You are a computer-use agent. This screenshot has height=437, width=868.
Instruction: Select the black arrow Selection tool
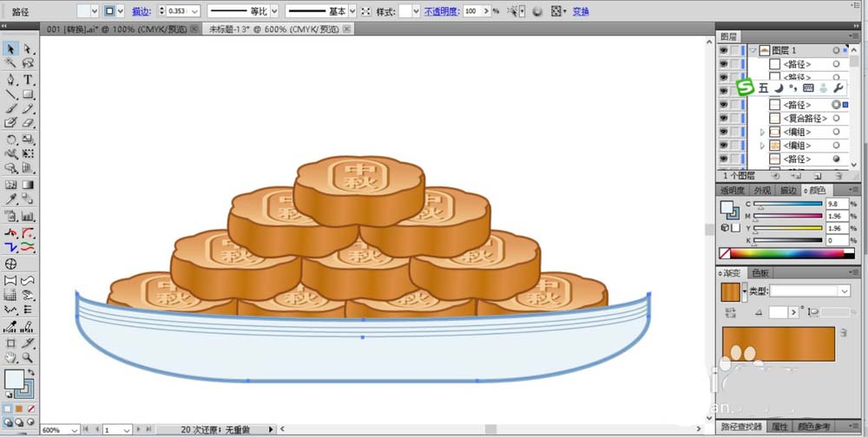[10, 49]
